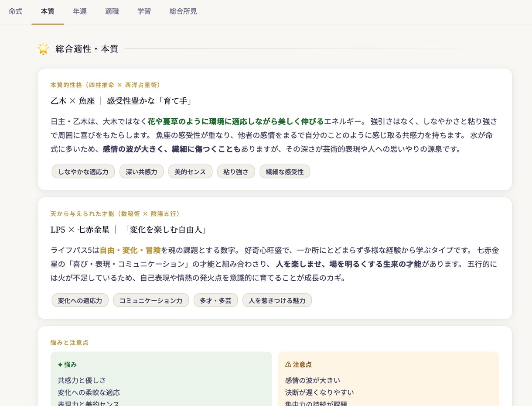Click the star icon beside 総合適性・本質
Screen dimensions: 532x406
(x=43, y=49)
